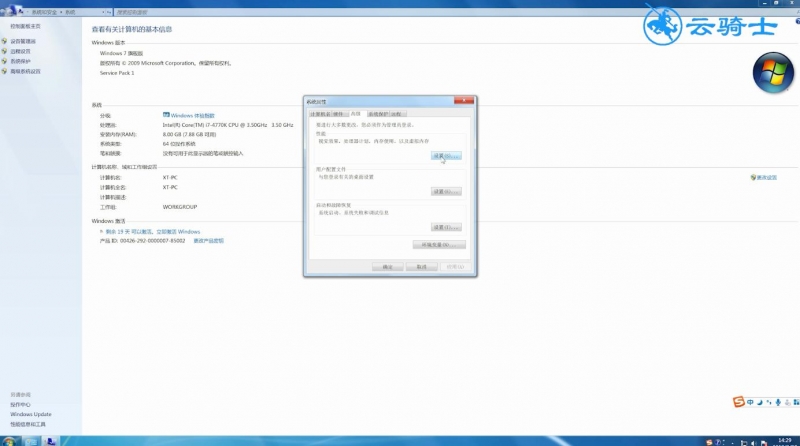Click the 8.00 GB installed memory value
This screenshot has height=446, width=800.
(x=189, y=135)
